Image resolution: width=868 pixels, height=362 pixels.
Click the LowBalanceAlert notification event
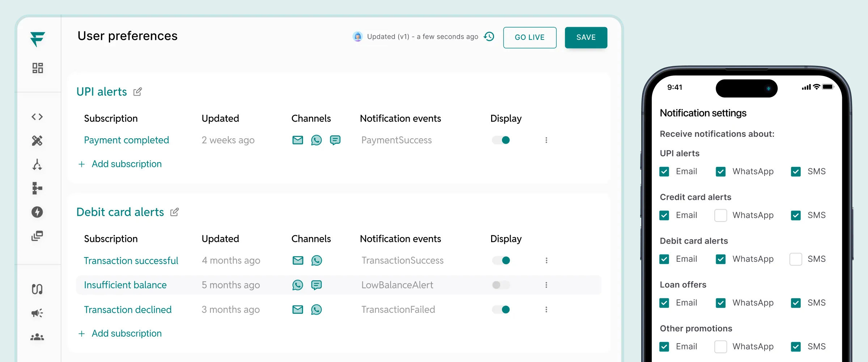click(x=397, y=285)
